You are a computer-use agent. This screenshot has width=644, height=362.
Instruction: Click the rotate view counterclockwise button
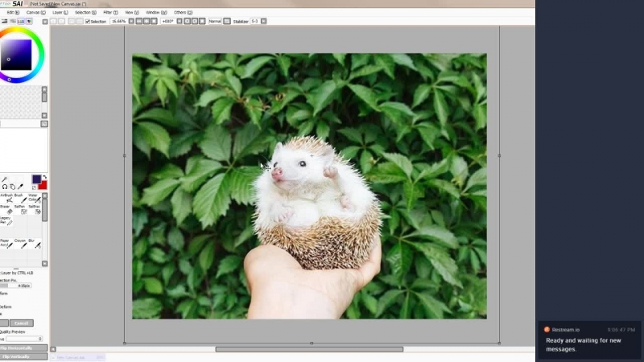pyautogui.click(x=187, y=21)
